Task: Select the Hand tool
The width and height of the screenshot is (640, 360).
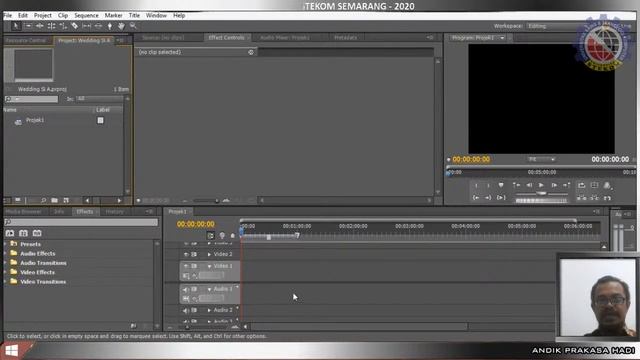Action: 121,26
